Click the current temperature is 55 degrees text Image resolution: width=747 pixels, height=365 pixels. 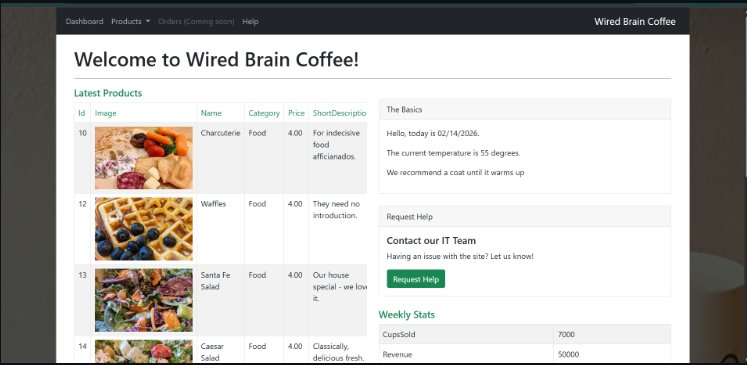click(454, 153)
